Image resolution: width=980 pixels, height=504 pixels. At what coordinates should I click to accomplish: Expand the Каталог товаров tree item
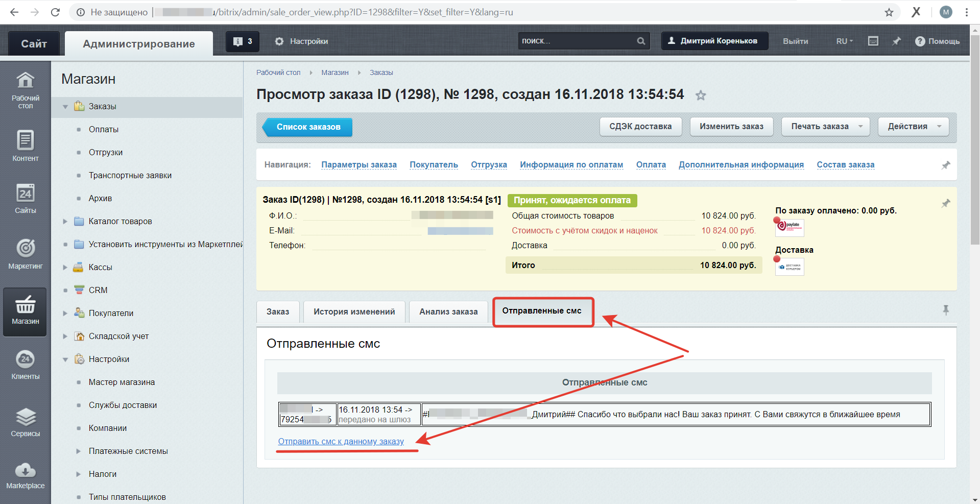(x=65, y=221)
